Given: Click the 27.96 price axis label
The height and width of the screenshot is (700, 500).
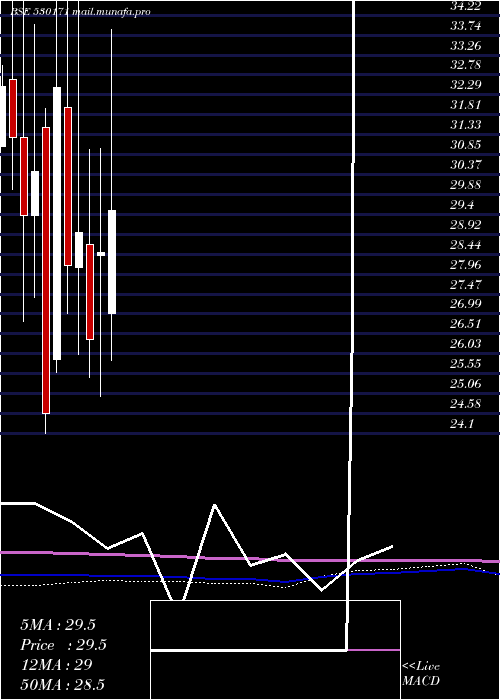Looking at the screenshot, I should 466,265.
